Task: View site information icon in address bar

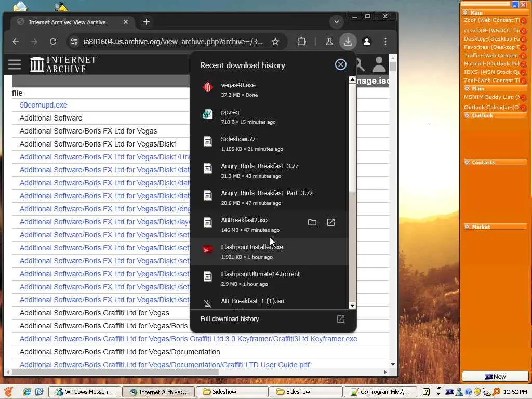Action: click(74, 42)
